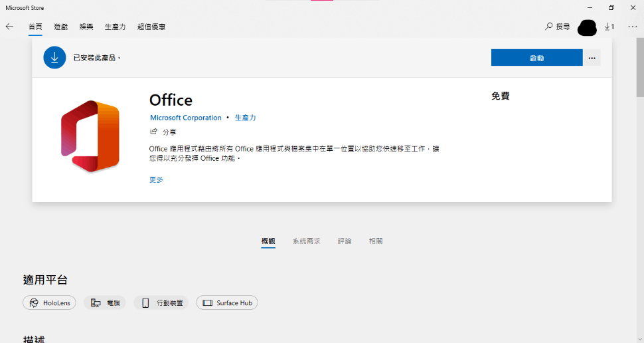Image resolution: width=644 pixels, height=343 pixels.
Task: Click the 分享 label
Action: coord(169,132)
